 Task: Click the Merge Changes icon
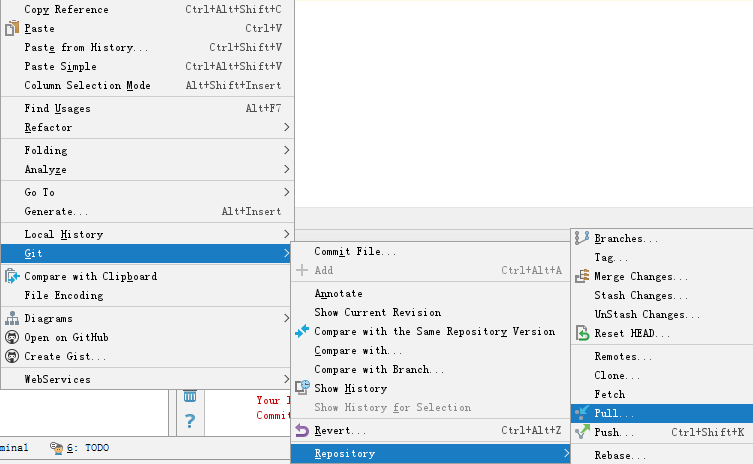[582, 277]
